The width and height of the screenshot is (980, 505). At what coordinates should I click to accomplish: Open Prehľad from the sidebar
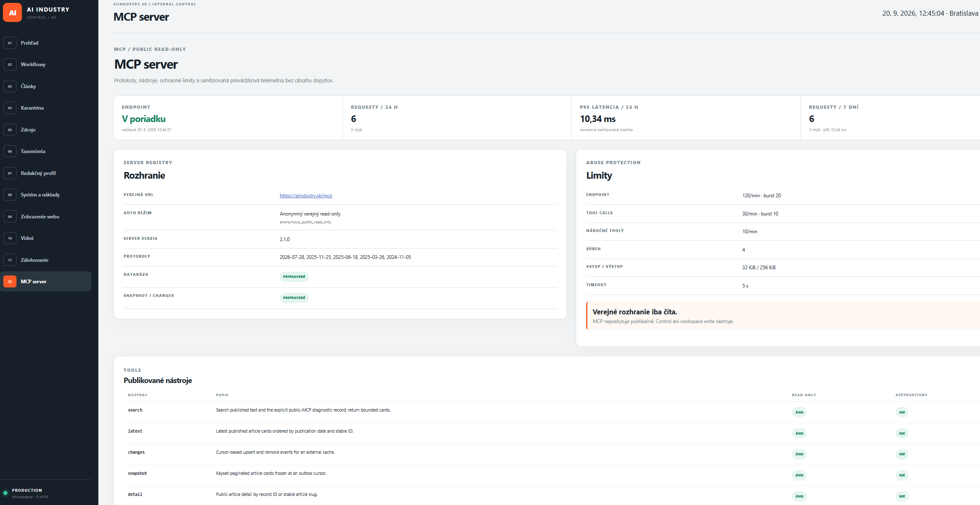45,43
